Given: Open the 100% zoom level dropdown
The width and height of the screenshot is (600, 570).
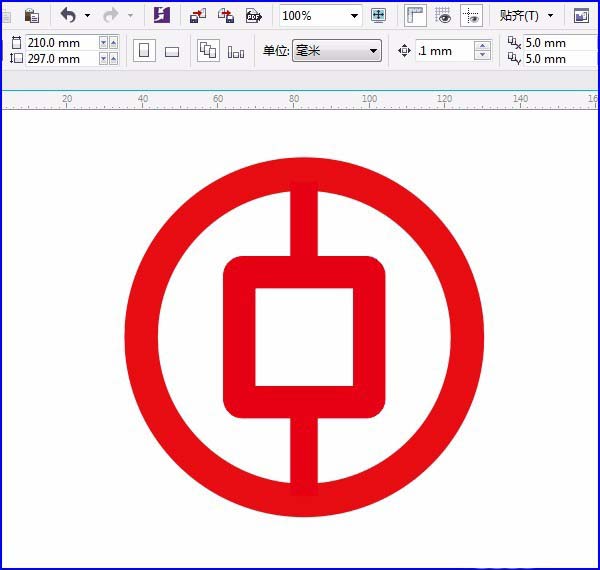Looking at the screenshot, I should [x=354, y=16].
